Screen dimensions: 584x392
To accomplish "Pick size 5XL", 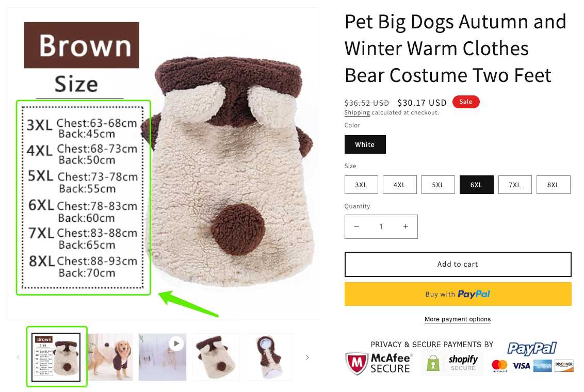I will pos(438,185).
